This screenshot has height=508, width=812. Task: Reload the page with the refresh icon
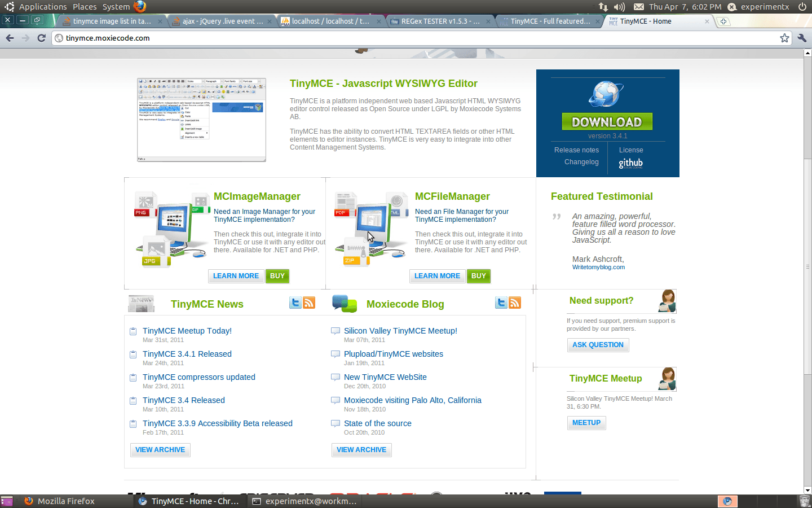point(41,38)
